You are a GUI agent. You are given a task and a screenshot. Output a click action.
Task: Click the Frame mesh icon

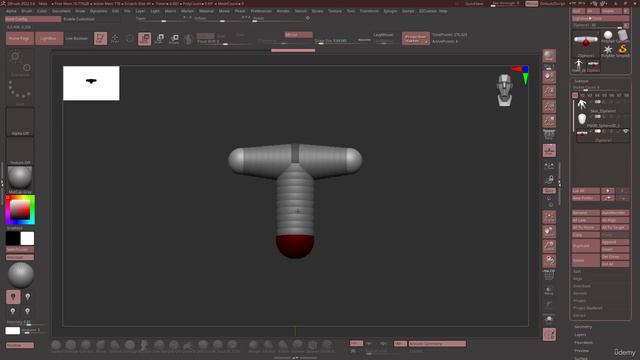coord(549,218)
